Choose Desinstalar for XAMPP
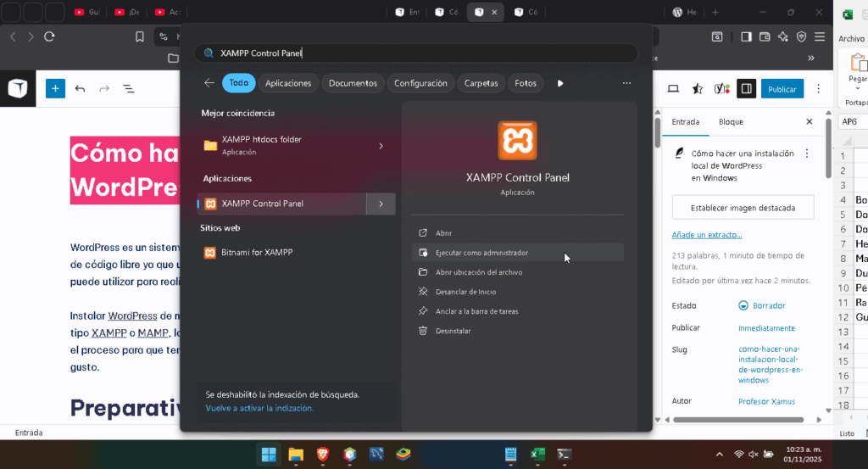The image size is (868, 469). (517, 331)
